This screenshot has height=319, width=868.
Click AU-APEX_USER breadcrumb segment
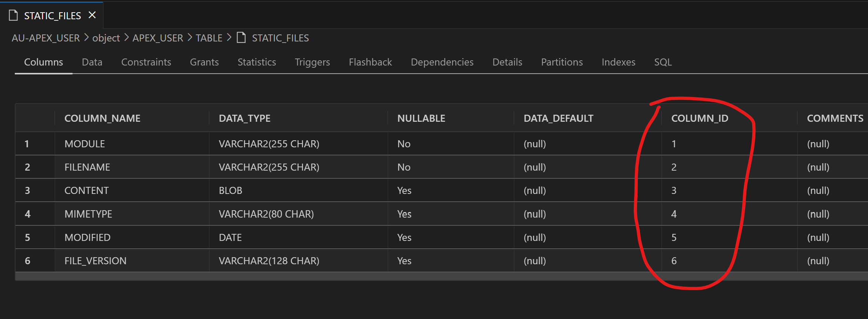46,38
